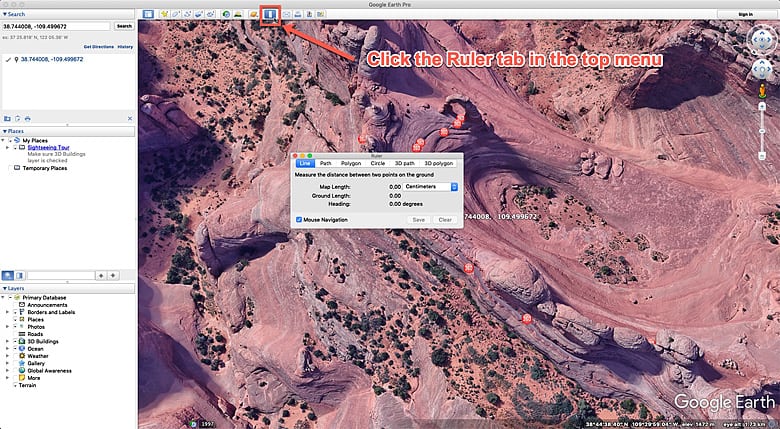
Task: Switch to the 3D path tab
Action: click(x=404, y=163)
